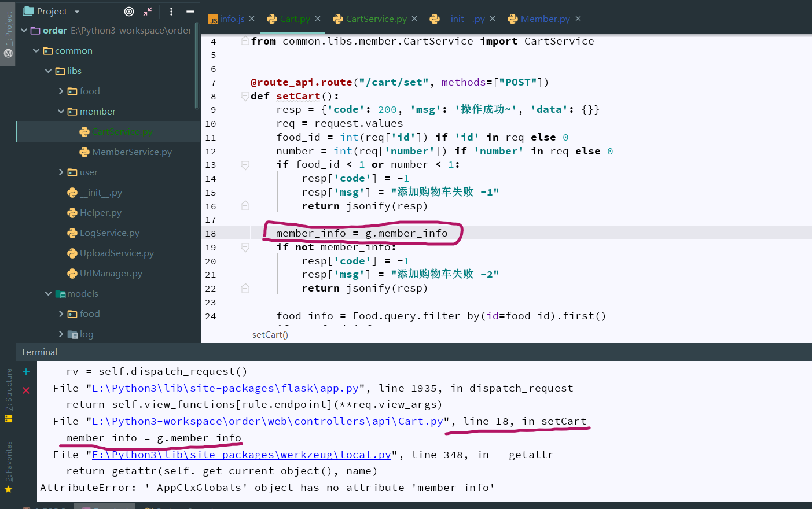Expand the user folder arrow
812x509 pixels.
coord(61,172)
